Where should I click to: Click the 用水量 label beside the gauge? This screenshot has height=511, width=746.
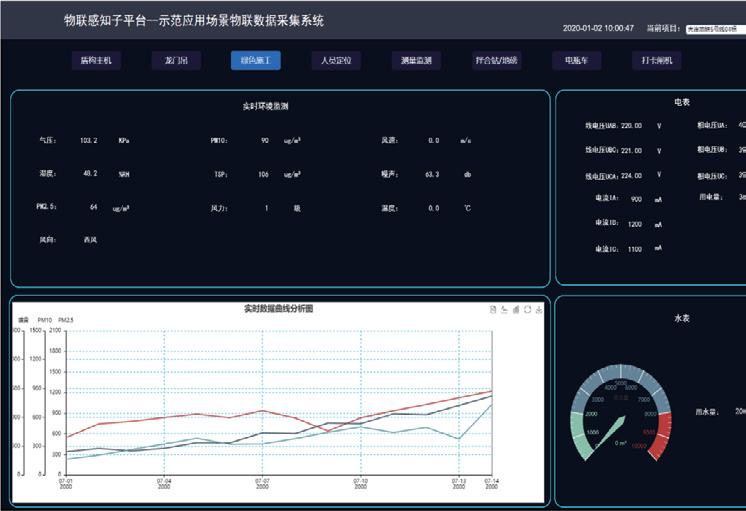pyautogui.click(x=707, y=412)
